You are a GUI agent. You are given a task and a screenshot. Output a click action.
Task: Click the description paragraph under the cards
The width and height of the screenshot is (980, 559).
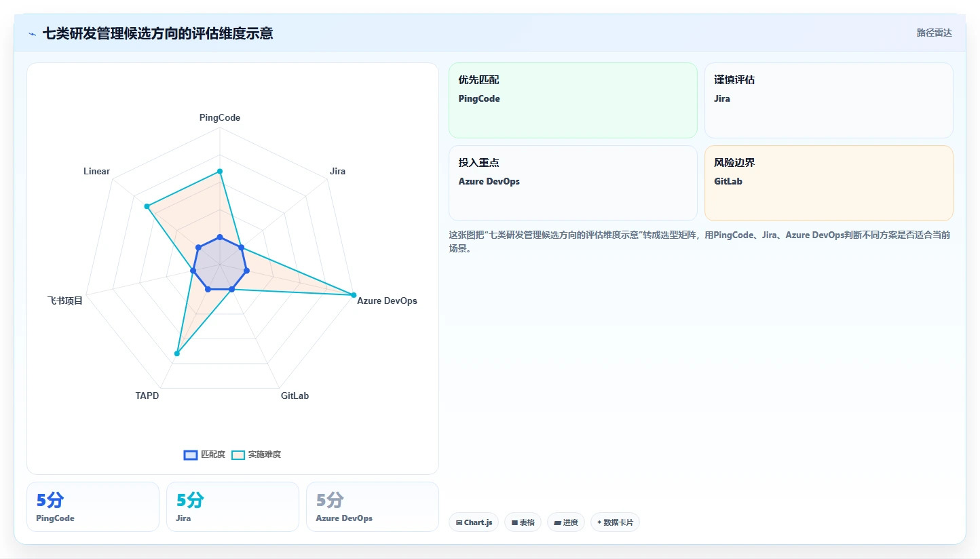tap(700, 242)
